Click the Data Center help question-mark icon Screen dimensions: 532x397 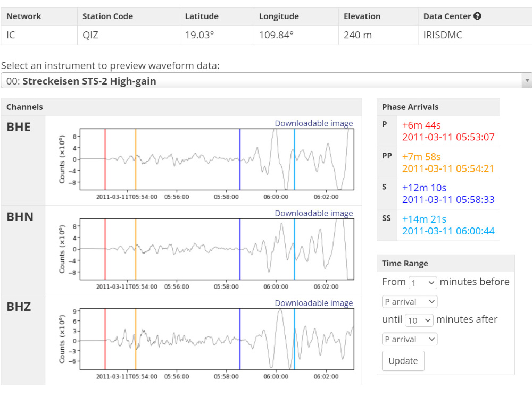click(x=477, y=16)
